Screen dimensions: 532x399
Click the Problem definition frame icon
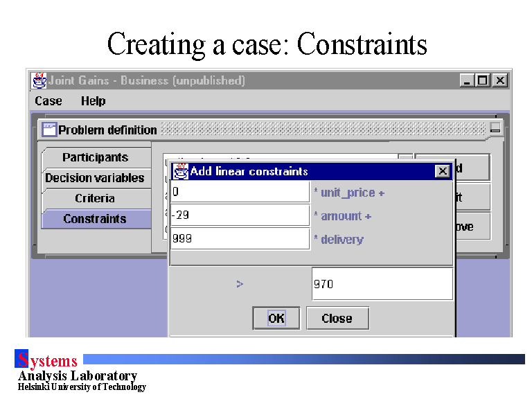(x=49, y=130)
